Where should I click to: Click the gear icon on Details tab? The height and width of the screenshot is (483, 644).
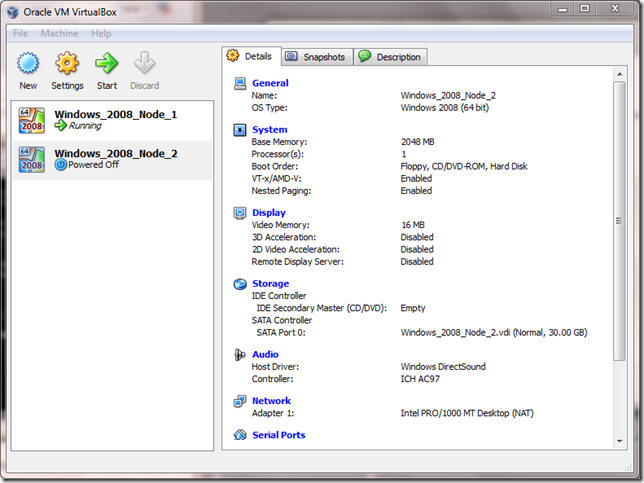pos(233,55)
